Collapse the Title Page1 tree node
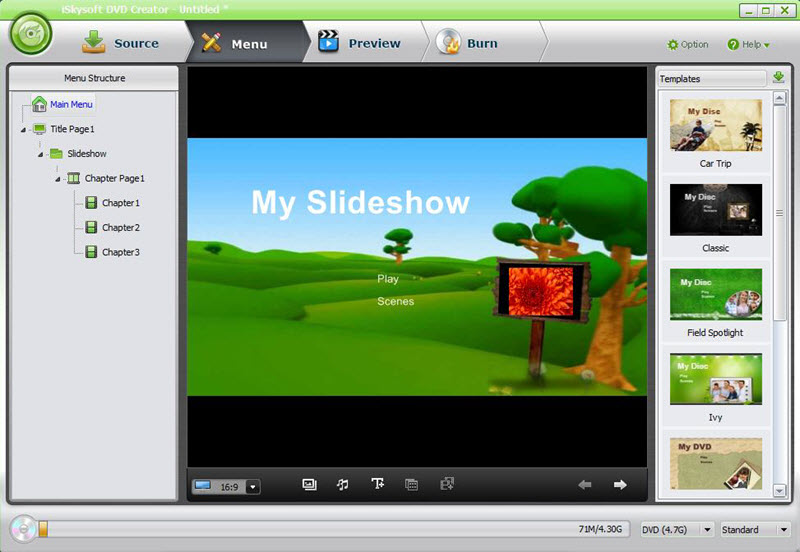Viewport: 800px width, 552px height. point(23,129)
